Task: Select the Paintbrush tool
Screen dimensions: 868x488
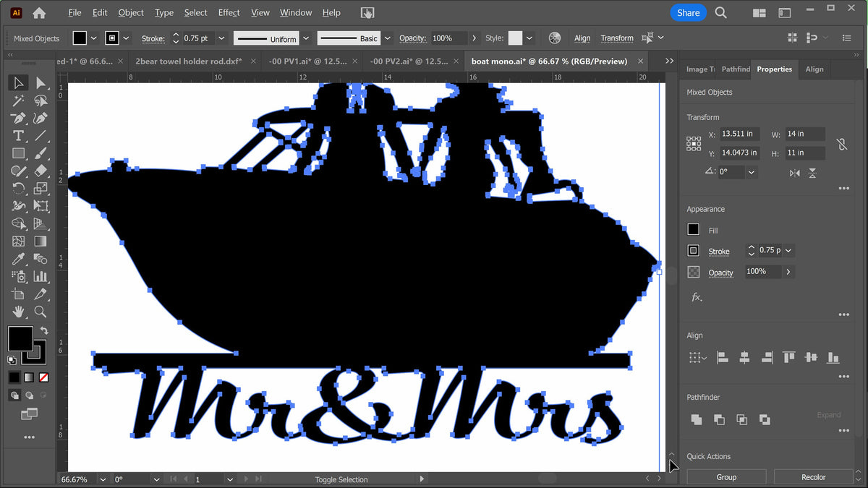Action: (x=41, y=153)
